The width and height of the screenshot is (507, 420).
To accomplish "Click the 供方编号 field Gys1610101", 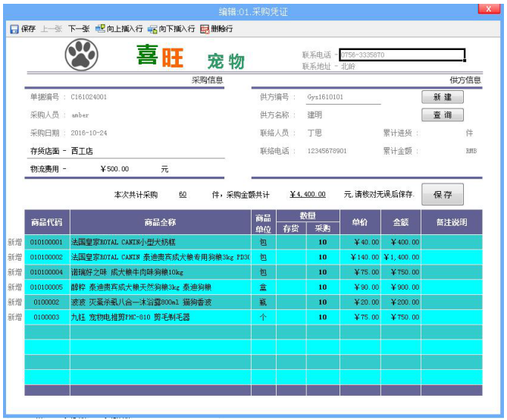I will click(344, 97).
